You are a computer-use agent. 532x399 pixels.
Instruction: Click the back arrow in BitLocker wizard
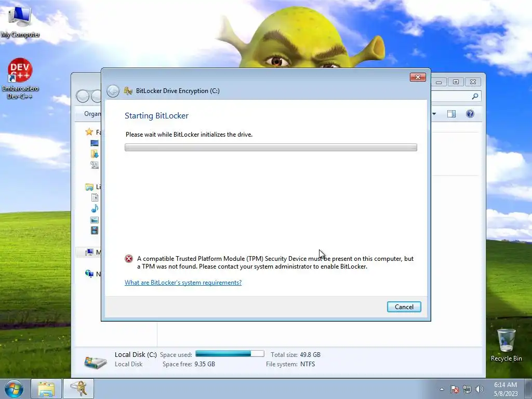113,91
